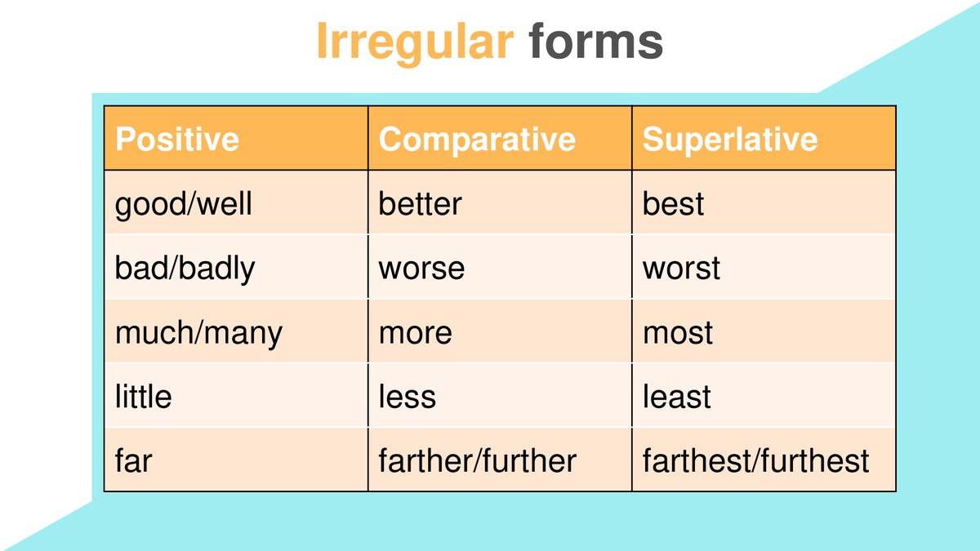Select the farther/further cell

pos(500,460)
